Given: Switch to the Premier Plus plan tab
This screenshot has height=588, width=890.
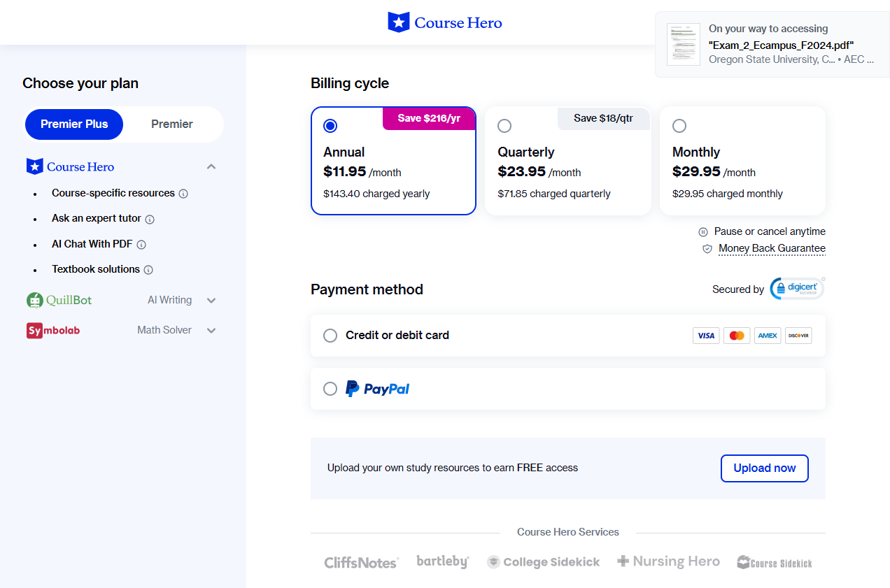Looking at the screenshot, I should pos(74,124).
